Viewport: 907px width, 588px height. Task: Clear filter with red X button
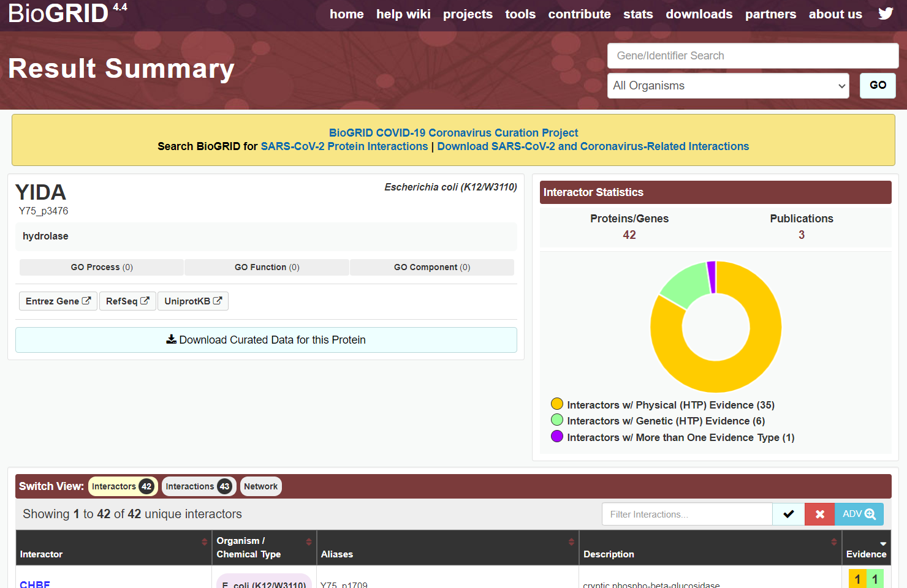point(820,514)
